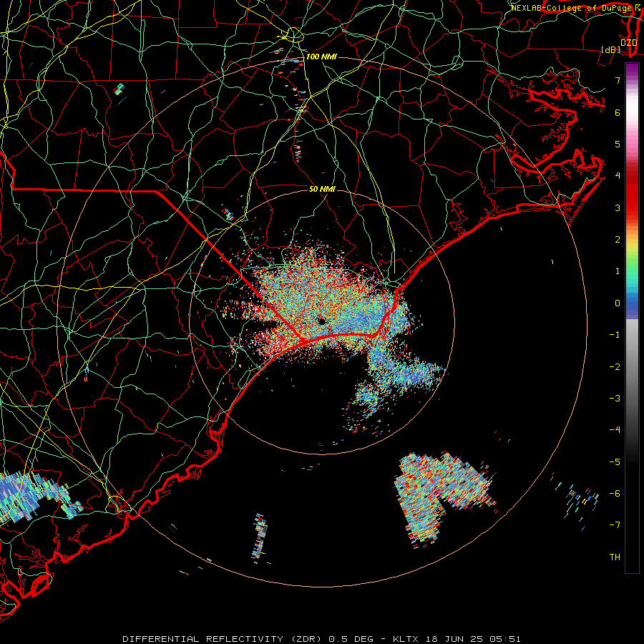The width and height of the screenshot is (644, 644).
Task: Click the -7 value on the color scale
Action: 615,525
